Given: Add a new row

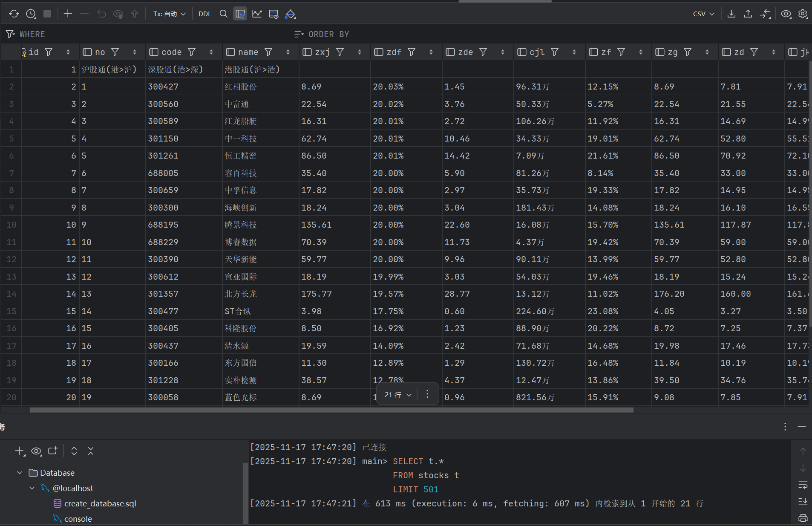Looking at the screenshot, I should pyautogui.click(x=68, y=14).
